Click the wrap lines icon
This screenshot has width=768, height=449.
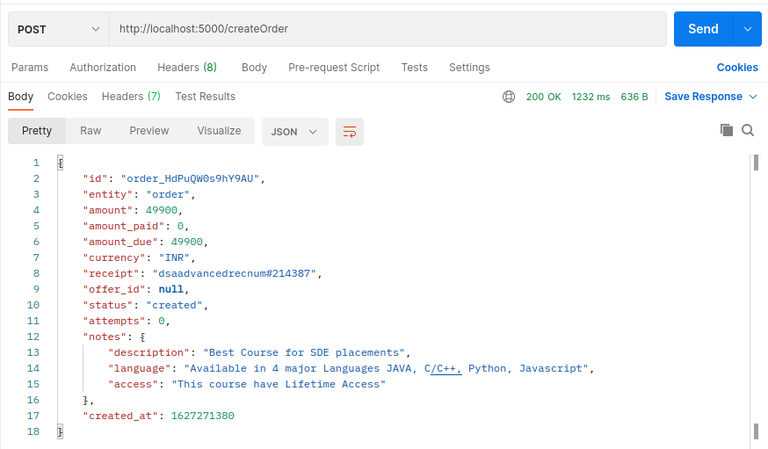click(349, 131)
